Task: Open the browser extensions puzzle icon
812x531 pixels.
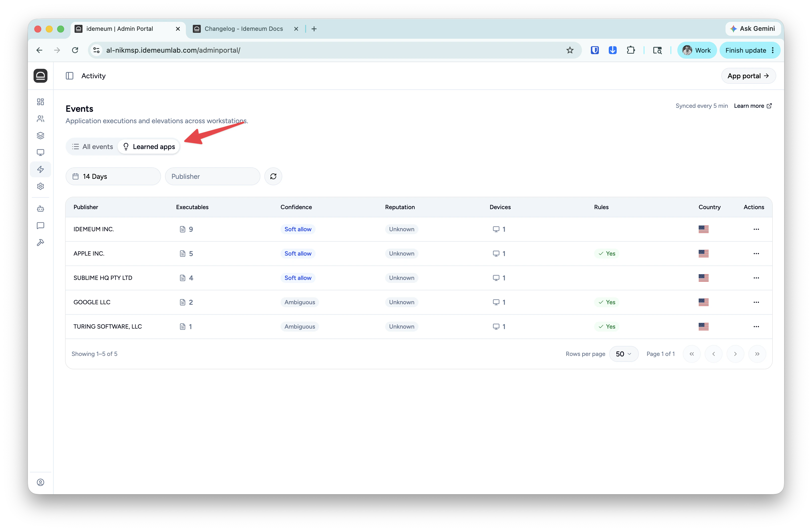Action: point(631,50)
